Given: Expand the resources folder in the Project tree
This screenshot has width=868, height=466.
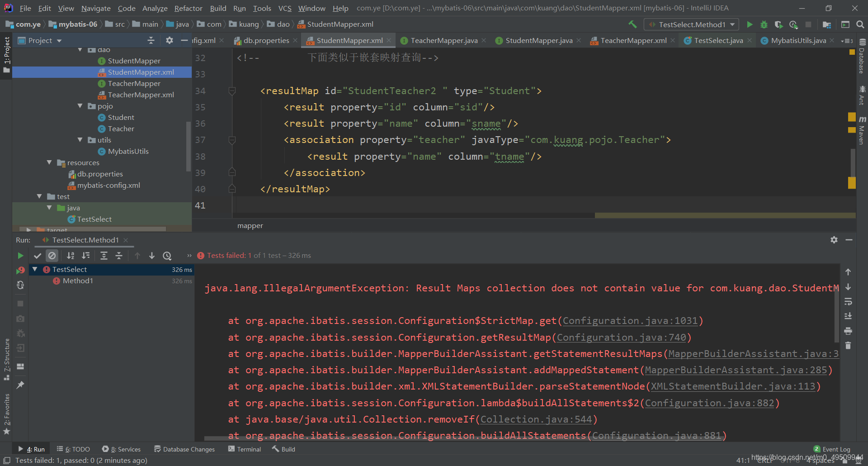Looking at the screenshot, I should tap(49, 162).
